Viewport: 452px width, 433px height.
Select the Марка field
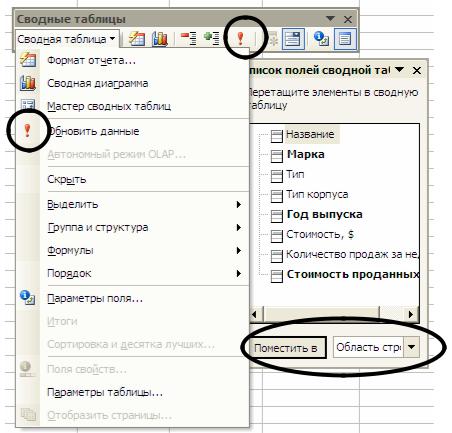pos(306,154)
